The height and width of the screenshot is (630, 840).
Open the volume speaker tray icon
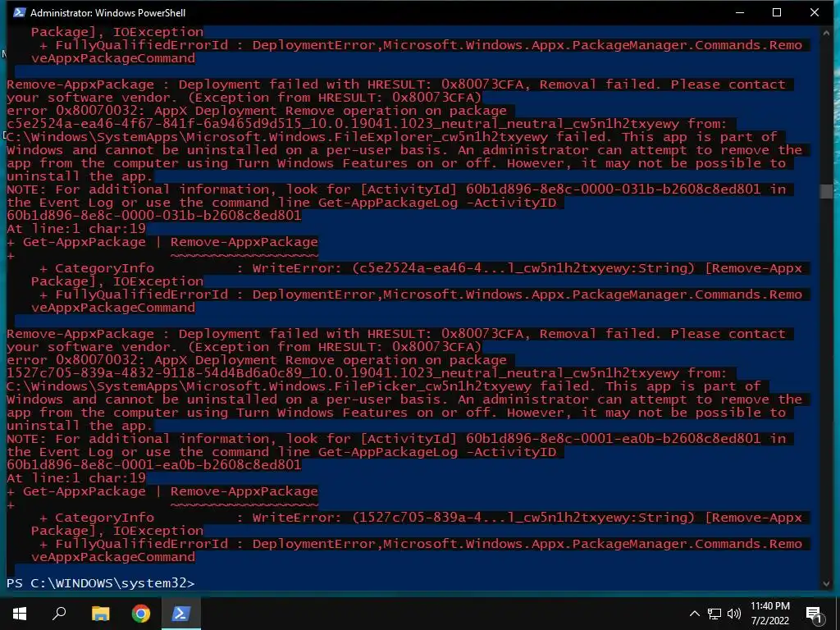tap(734, 614)
